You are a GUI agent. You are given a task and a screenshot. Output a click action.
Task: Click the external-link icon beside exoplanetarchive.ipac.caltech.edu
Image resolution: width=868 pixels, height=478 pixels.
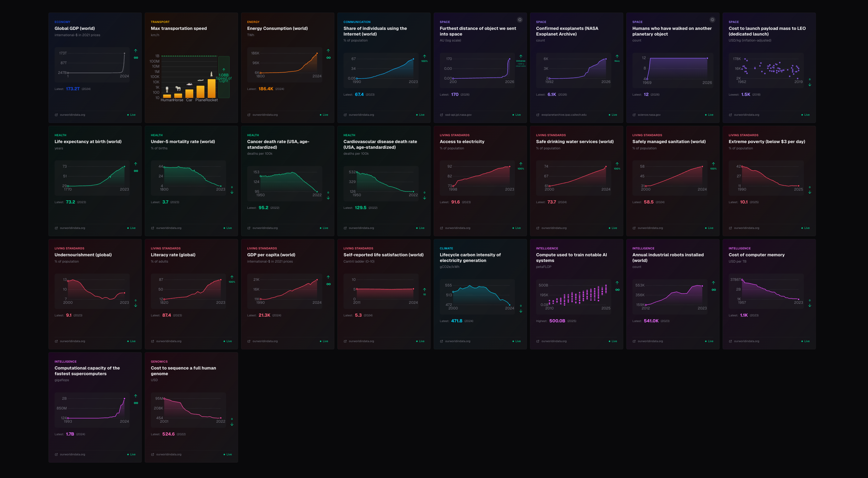pyautogui.click(x=538, y=114)
